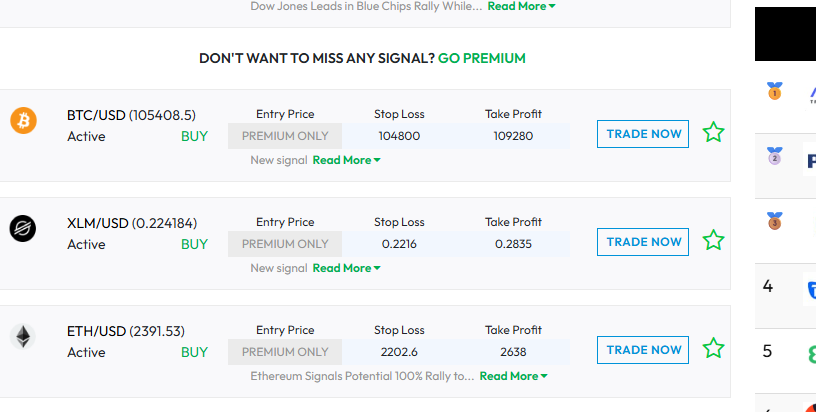Open the BTC/USD (105408.5) pair title
816x412 pixels.
[131, 115]
